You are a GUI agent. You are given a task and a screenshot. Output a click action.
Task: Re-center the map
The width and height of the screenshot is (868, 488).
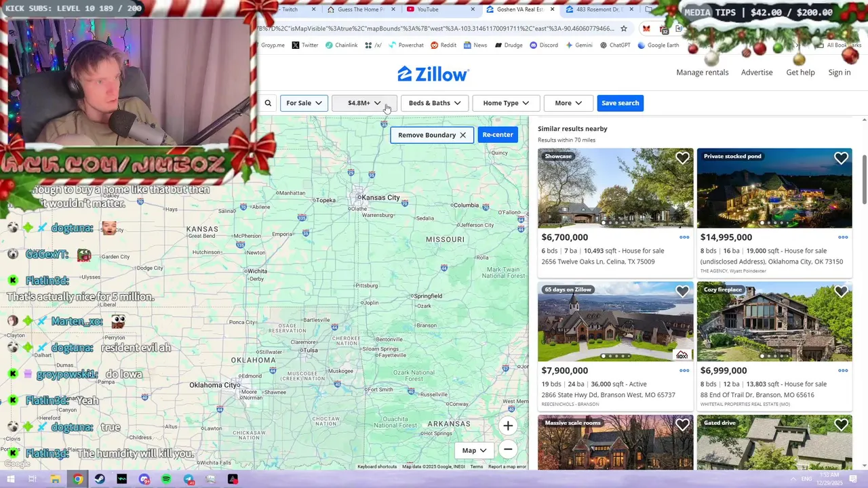point(498,134)
